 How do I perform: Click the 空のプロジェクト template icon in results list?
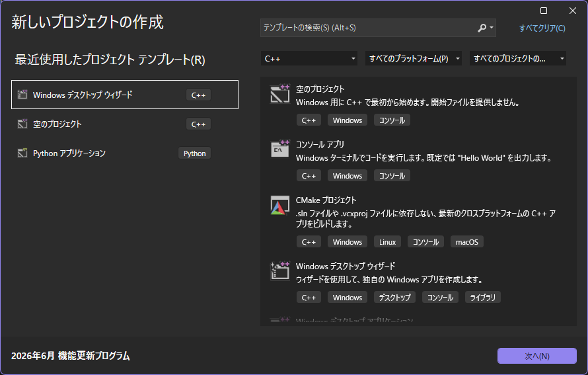pos(279,93)
